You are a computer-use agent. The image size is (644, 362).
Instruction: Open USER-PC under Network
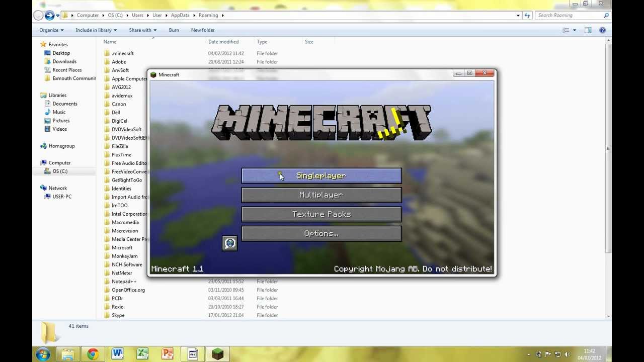[x=62, y=197]
